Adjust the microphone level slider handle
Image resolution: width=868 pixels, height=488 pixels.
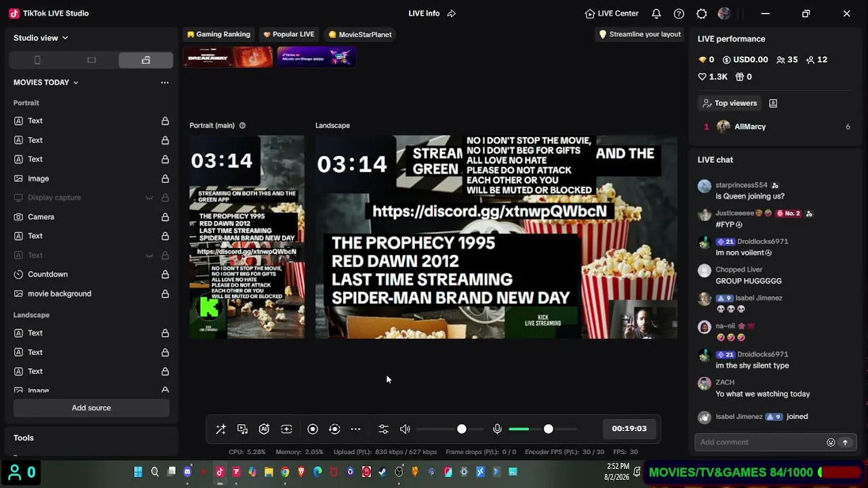pyautogui.click(x=548, y=429)
